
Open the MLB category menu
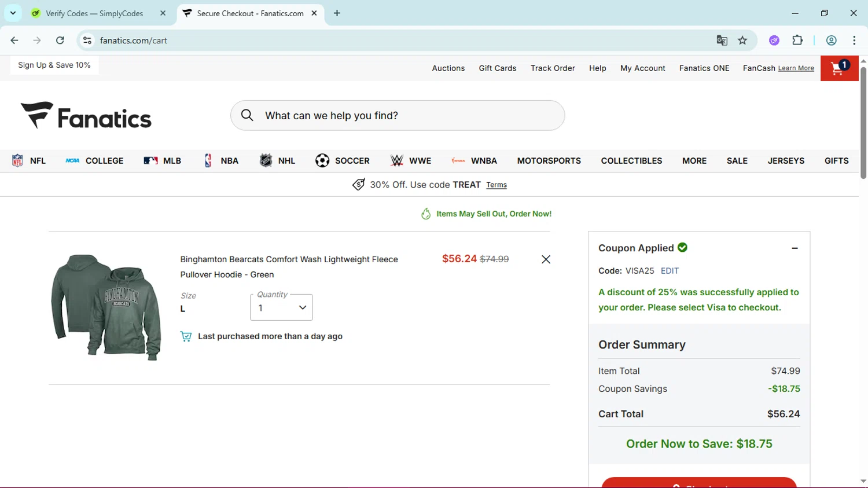pyautogui.click(x=163, y=161)
